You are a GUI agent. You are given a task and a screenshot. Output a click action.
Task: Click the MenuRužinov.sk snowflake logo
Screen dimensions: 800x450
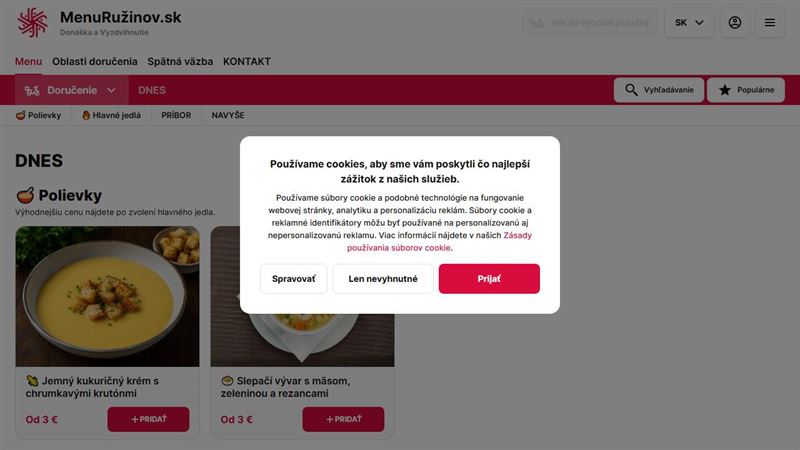33,22
